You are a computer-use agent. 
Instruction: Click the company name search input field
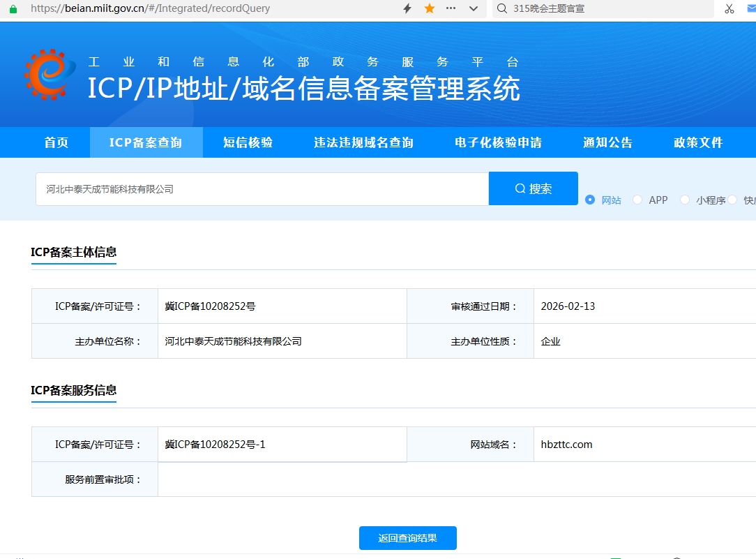[x=262, y=189]
